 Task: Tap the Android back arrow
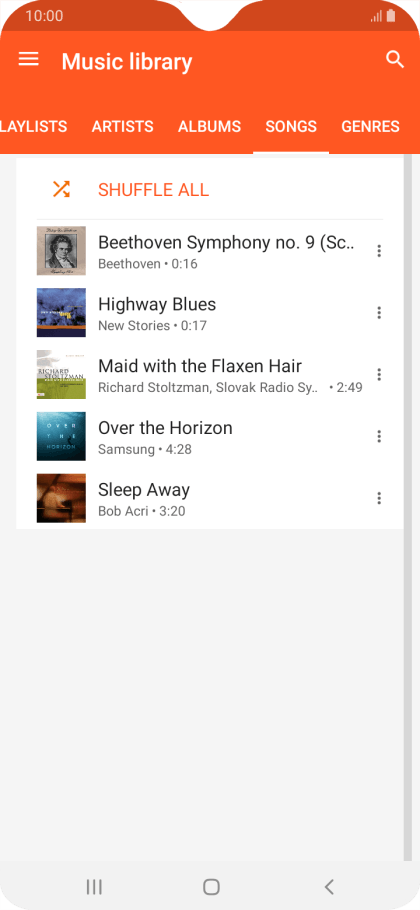329,887
